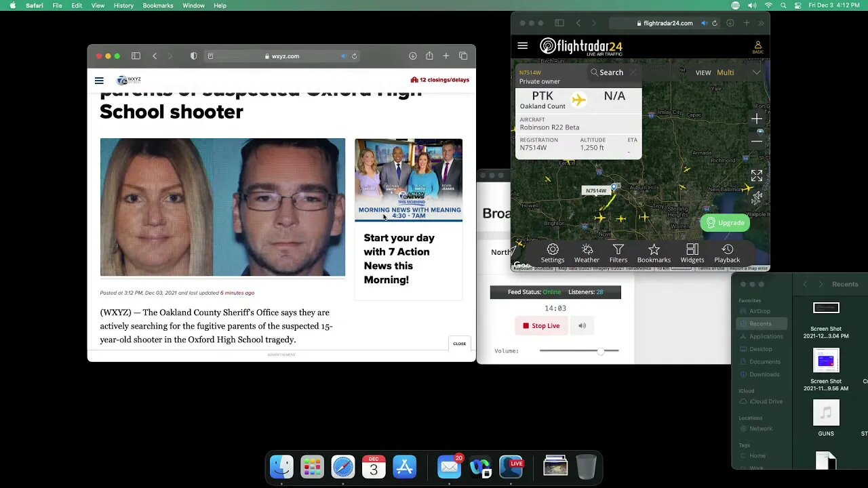Expand the VIEW Multi dropdown
Screen dimensions: 868x488
click(729, 73)
